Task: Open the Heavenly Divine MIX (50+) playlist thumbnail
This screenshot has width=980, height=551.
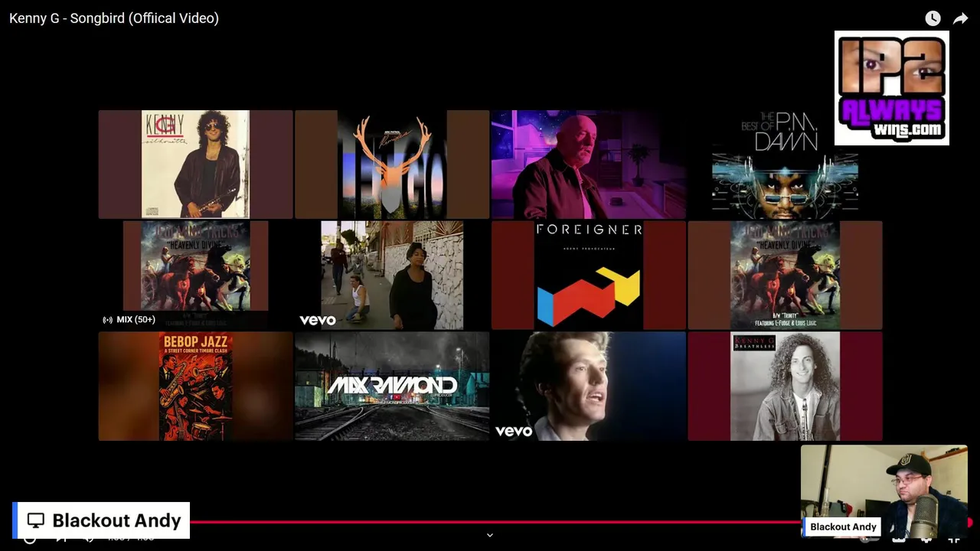Action: 195,275
